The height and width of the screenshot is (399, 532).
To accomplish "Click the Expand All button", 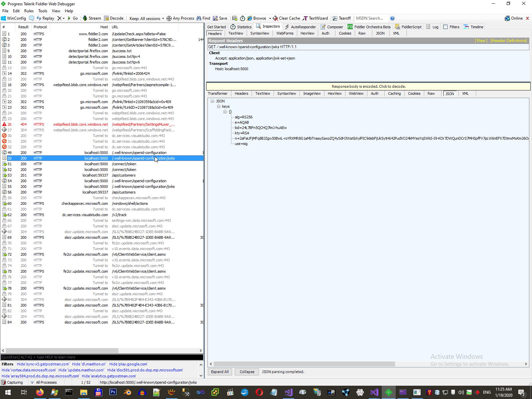I will [x=220, y=372].
